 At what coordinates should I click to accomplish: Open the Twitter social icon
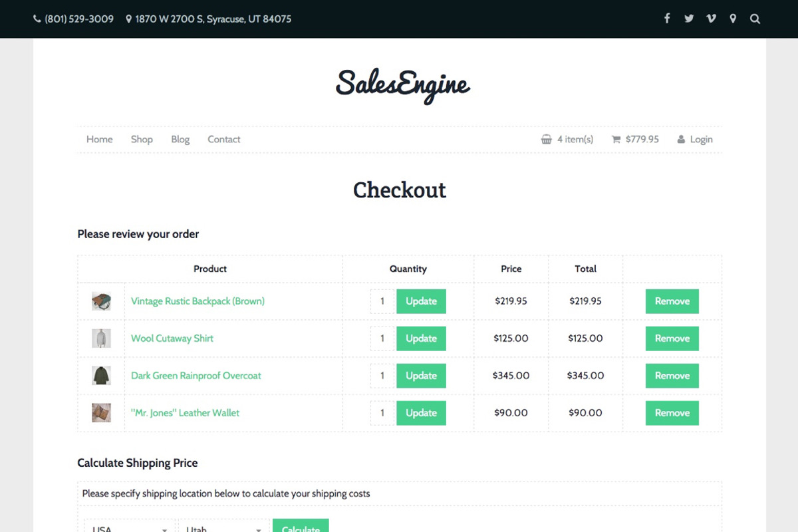tap(689, 19)
